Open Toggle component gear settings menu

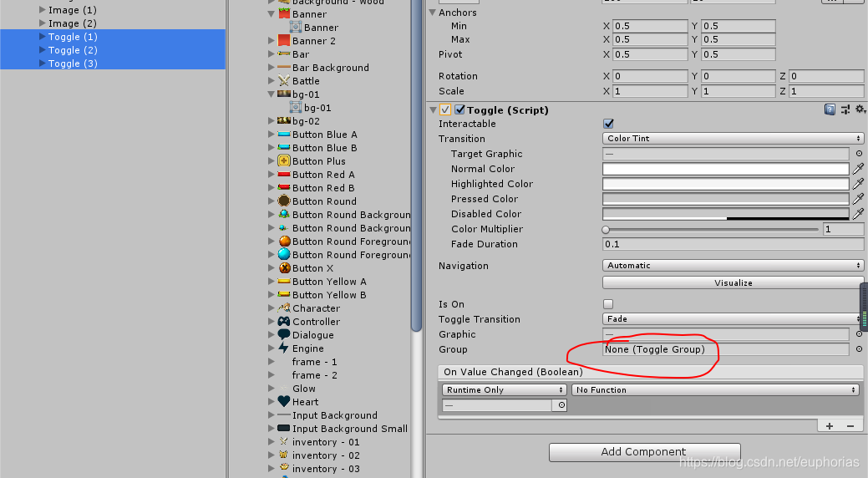tap(860, 109)
